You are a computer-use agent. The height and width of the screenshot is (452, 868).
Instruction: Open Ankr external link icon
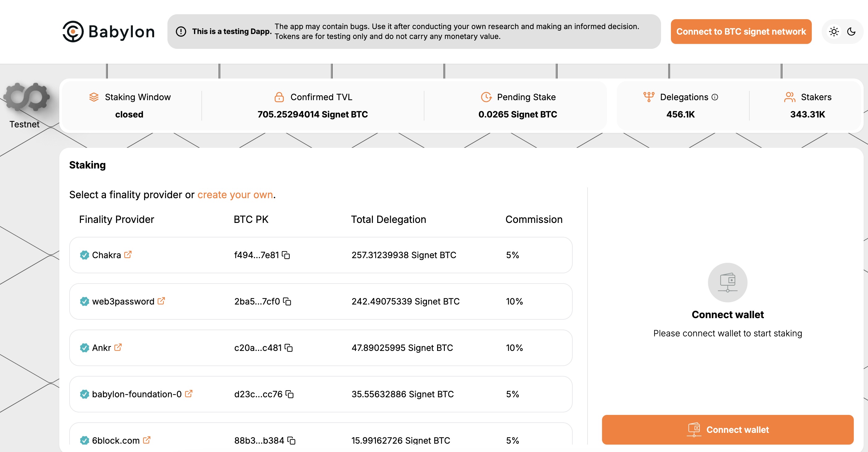click(118, 347)
